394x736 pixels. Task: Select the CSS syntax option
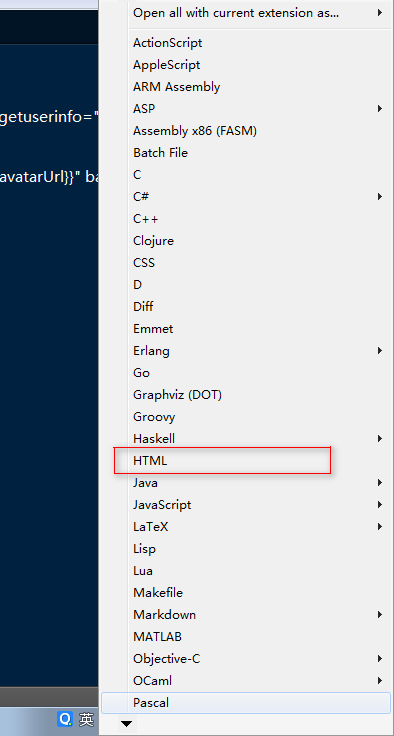(246, 262)
